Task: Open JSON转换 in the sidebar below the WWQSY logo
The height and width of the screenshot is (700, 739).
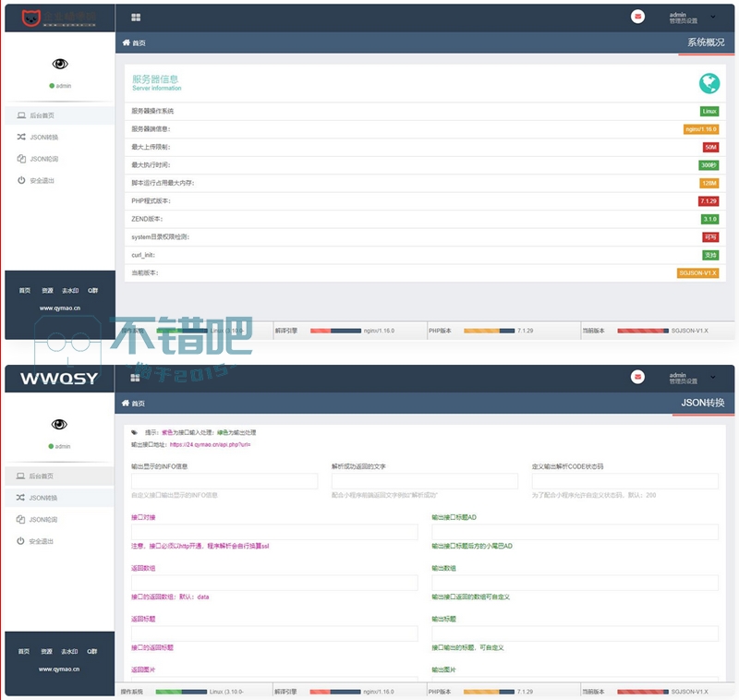Action: coord(43,498)
